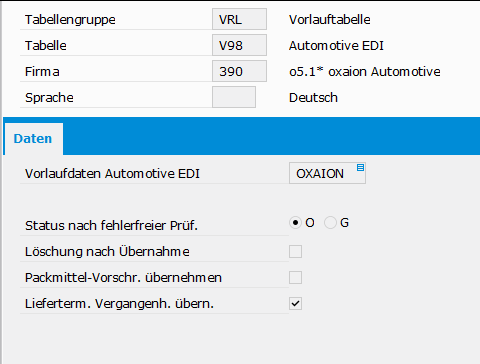Click the Tabellengruppe field containing VRL
The height and width of the screenshot is (364, 480).
[x=239, y=19]
